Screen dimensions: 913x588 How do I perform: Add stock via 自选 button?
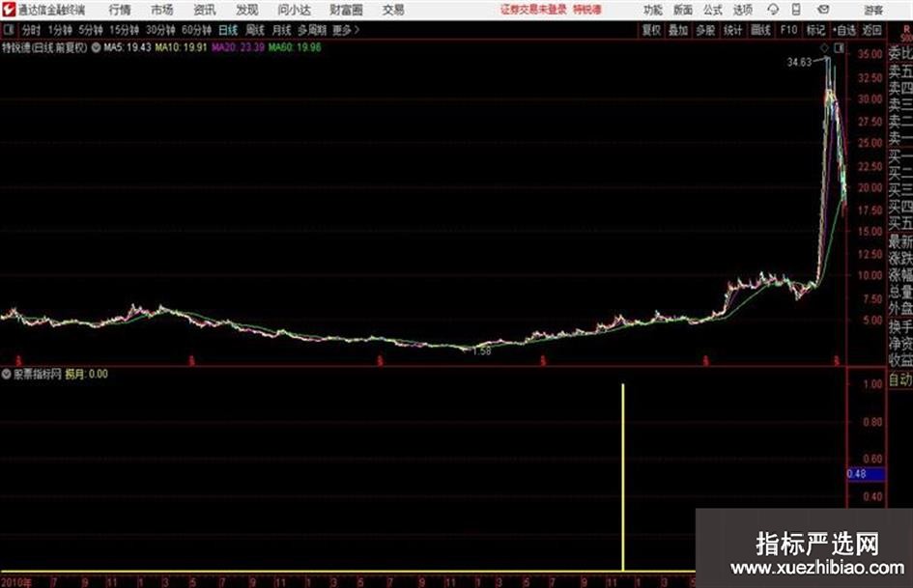click(843, 30)
